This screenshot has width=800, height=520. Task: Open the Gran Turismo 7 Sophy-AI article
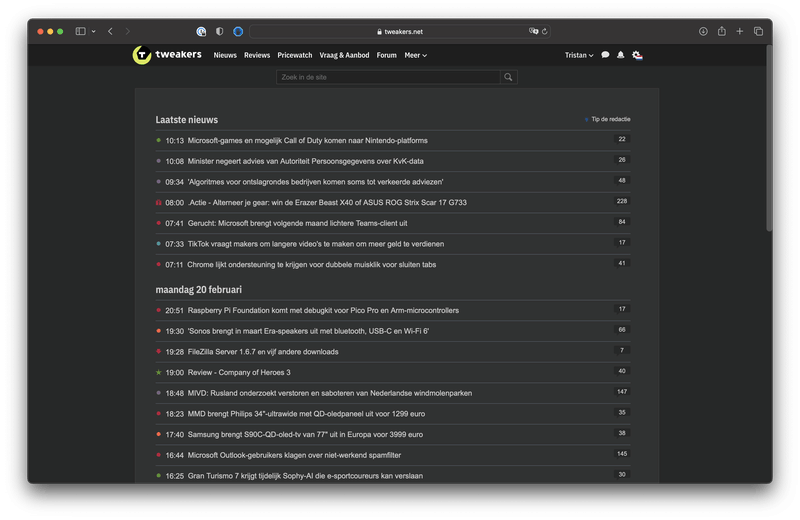pos(305,476)
